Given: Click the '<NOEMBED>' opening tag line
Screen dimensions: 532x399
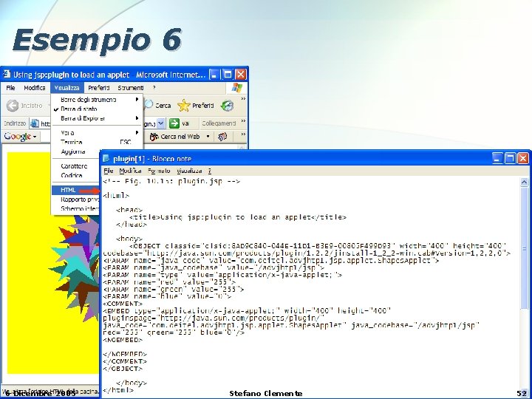Looking at the screenshot, I should coord(123,340).
